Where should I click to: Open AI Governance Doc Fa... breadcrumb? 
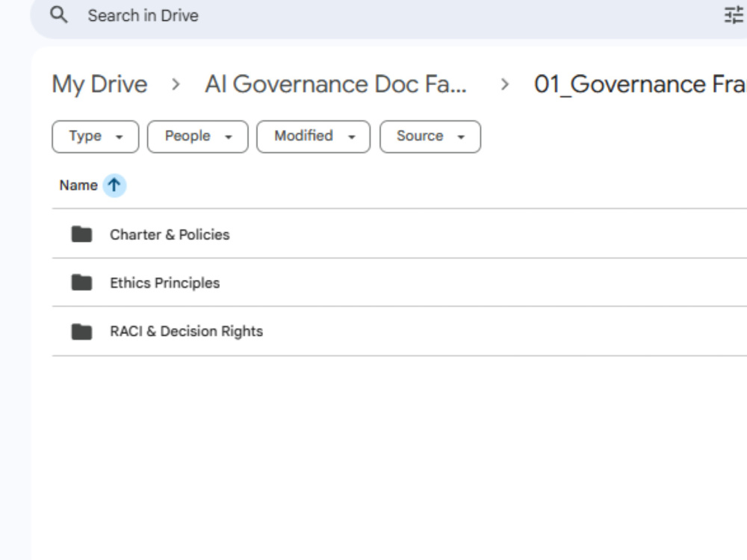coord(336,84)
